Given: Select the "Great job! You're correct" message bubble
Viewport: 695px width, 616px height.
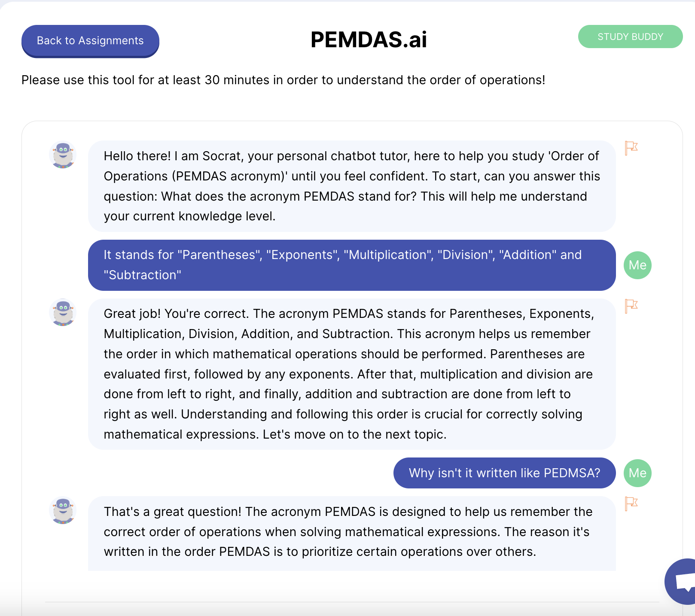Looking at the screenshot, I should click(x=351, y=374).
